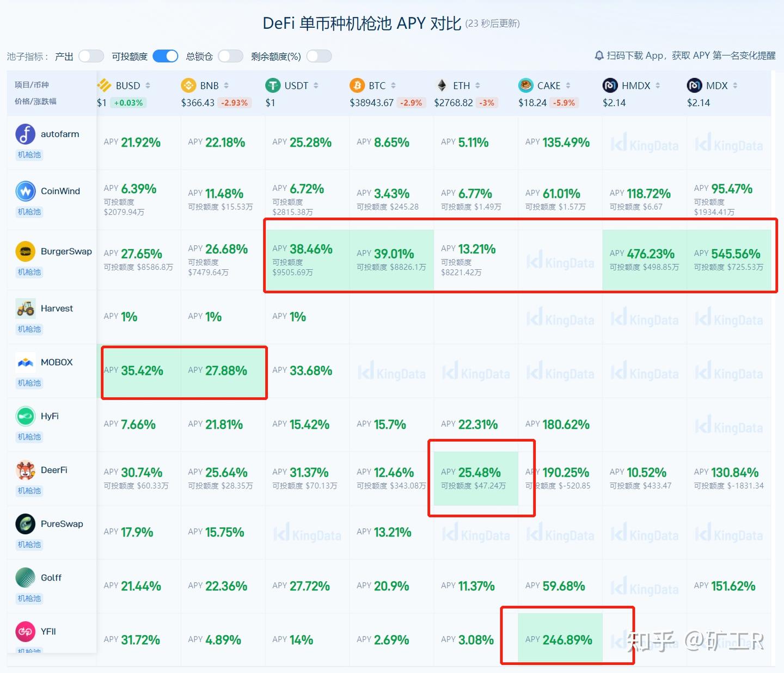784x673 pixels.
Task: Click the MDX coin icon
Action: point(695,85)
